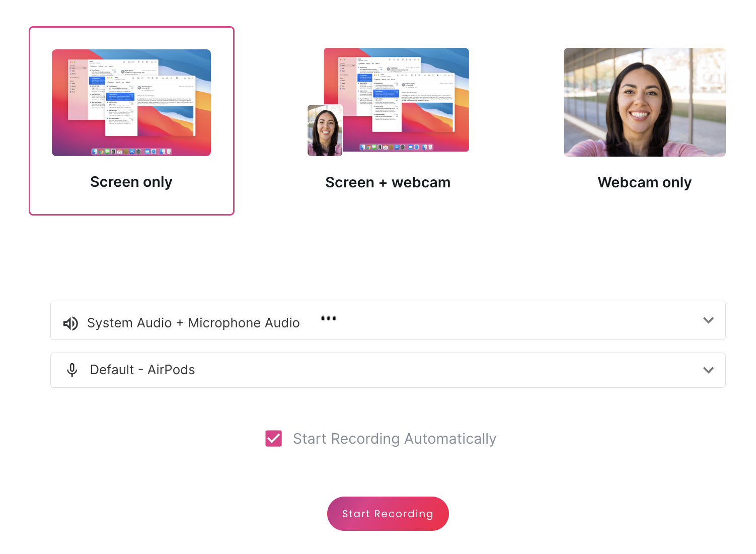
Task: Expand the microphone device chevron arrow
Action: pos(708,370)
